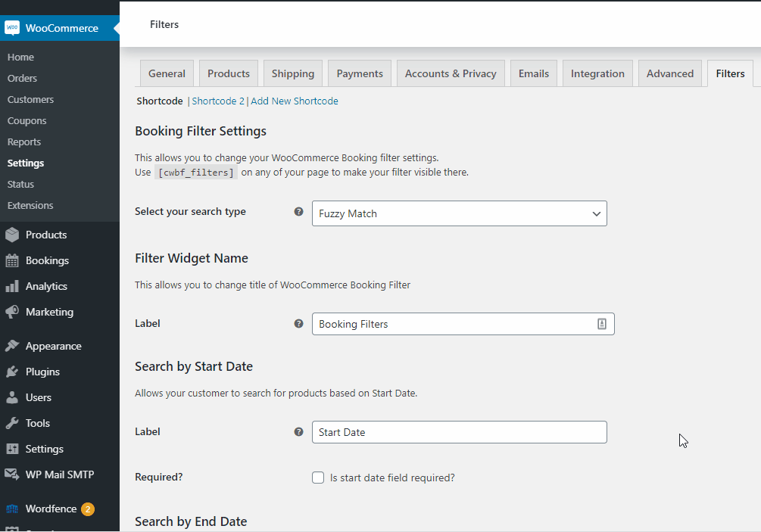
Task: Click help icon beside search type
Action: point(298,212)
